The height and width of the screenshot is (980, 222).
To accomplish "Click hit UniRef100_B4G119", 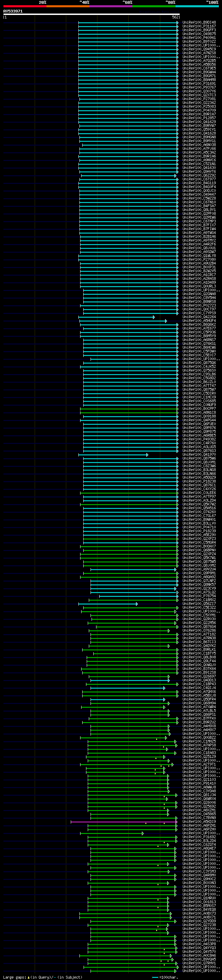I will click(199, 183).
